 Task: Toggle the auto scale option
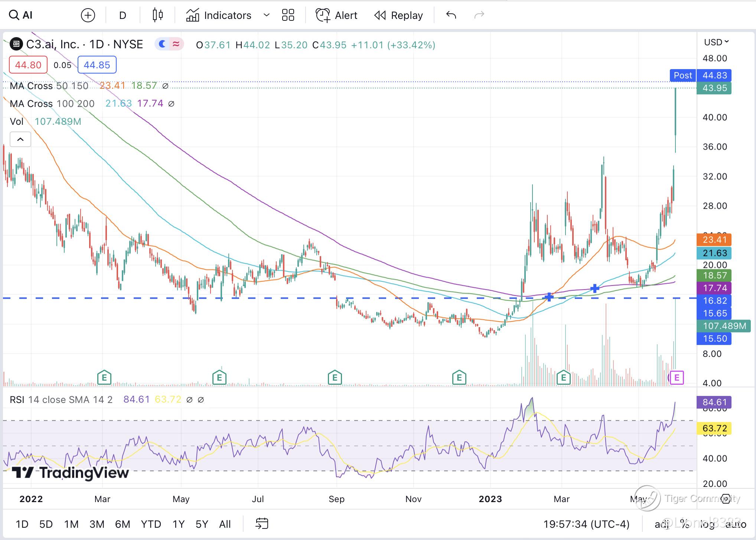pyautogui.click(x=736, y=524)
